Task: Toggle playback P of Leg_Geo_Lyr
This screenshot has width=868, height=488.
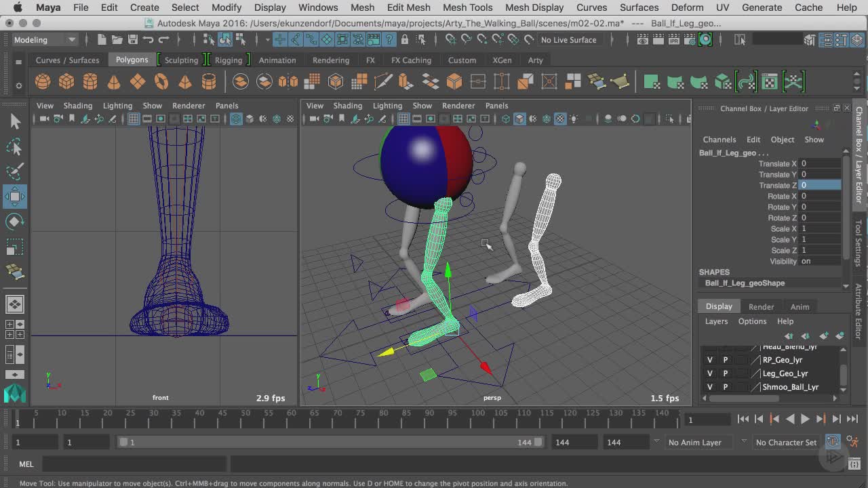Action: [x=725, y=373]
